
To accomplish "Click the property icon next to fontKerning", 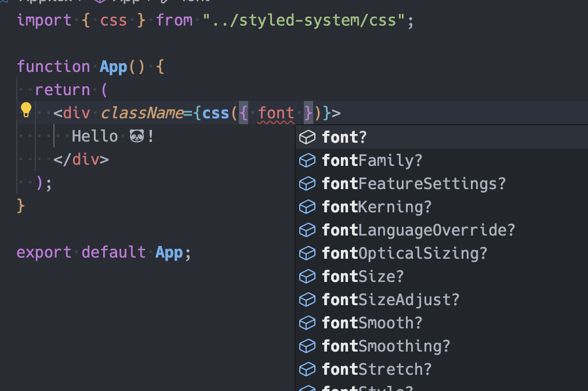I will (x=307, y=207).
